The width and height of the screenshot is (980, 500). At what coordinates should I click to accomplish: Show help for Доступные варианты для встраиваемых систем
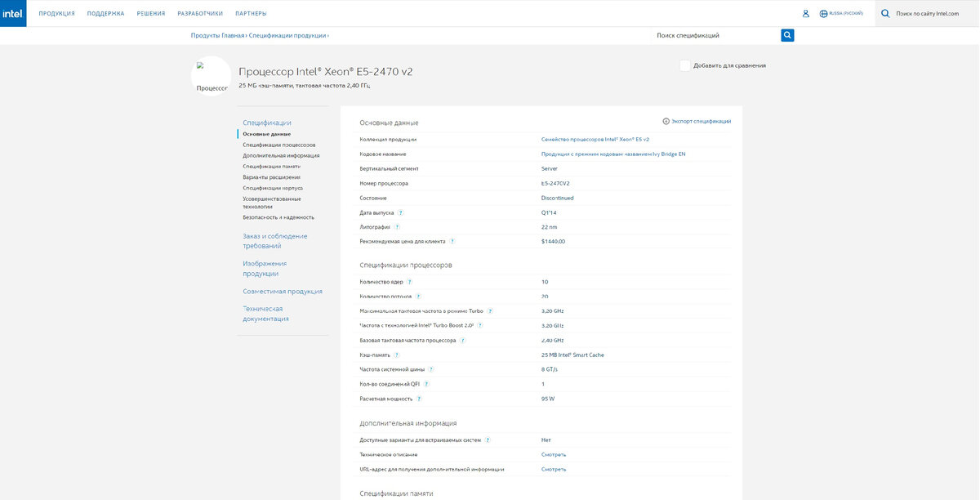(x=488, y=440)
